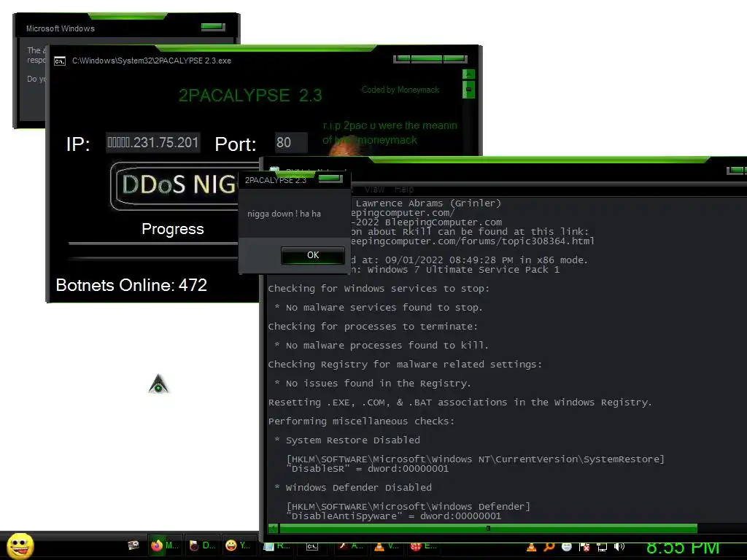Click Notepad horizontal scrollbar left arrow
The height and width of the screenshot is (560, 747).
[273, 528]
